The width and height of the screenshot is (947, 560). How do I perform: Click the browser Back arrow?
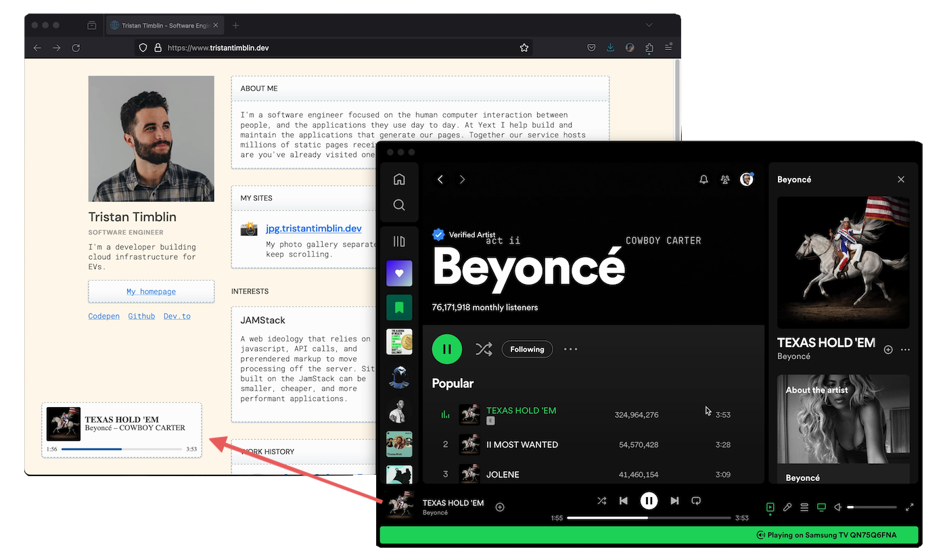click(x=37, y=48)
